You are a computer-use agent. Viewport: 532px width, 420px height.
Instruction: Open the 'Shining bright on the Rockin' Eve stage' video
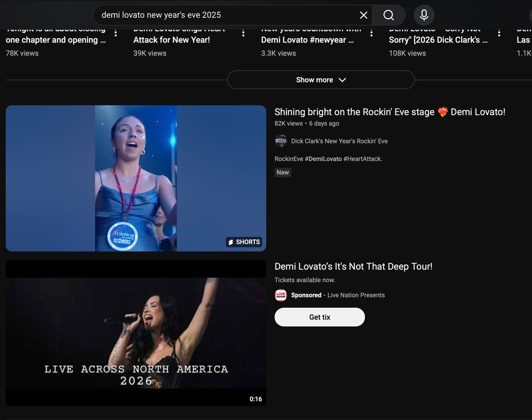pos(390,112)
